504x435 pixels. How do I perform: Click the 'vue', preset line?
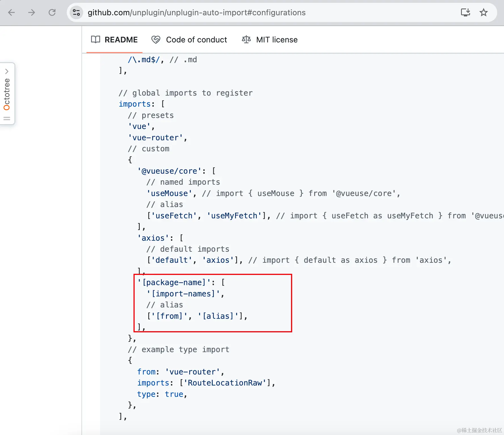coord(141,126)
